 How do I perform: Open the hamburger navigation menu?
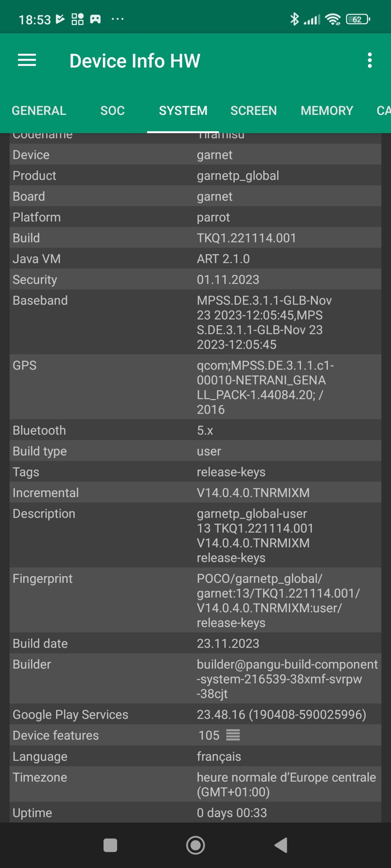click(x=27, y=60)
